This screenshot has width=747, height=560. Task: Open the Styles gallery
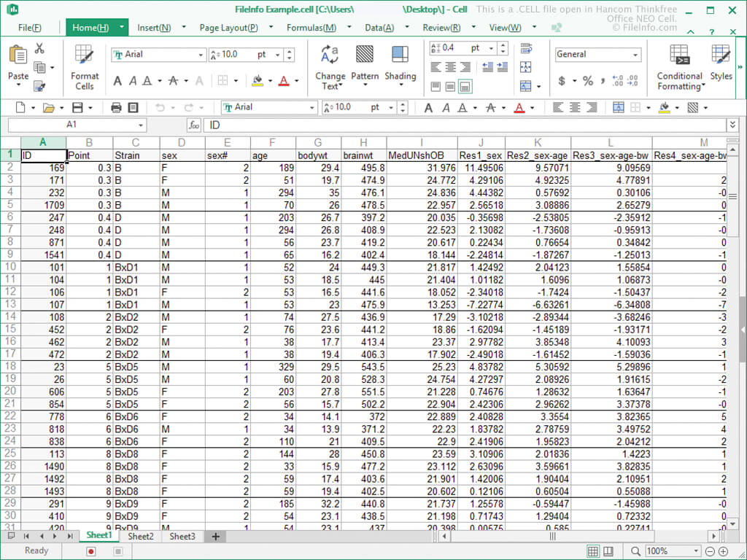click(x=721, y=63)
